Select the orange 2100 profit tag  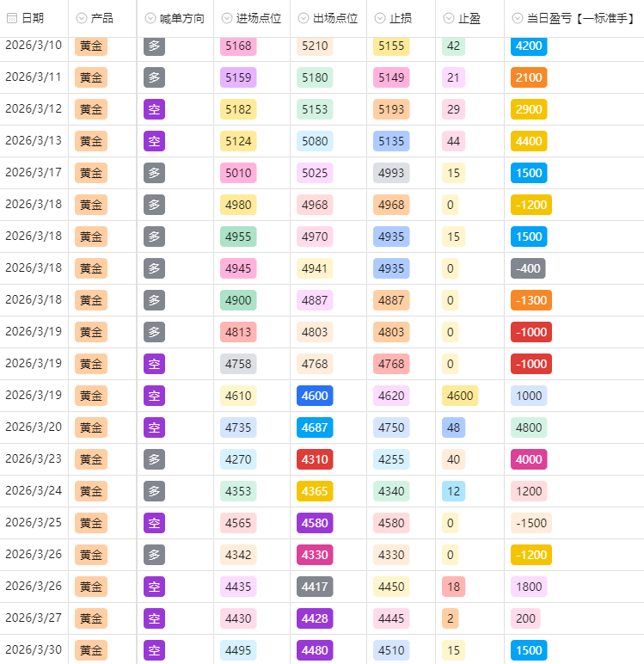(x=529, y=77)
